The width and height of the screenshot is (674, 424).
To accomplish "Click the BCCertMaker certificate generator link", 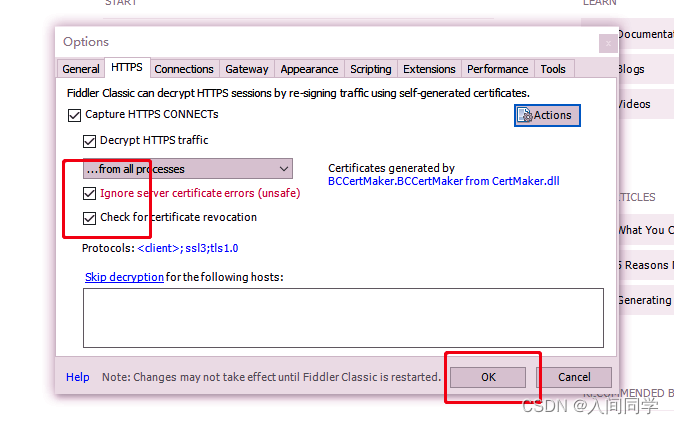I will click(444, 181).
